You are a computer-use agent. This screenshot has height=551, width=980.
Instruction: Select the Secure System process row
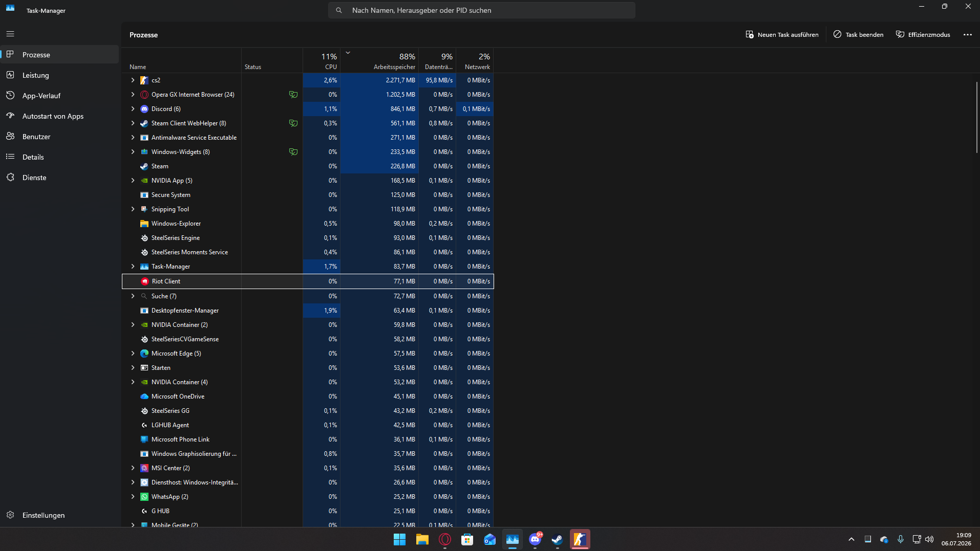pos(308,195)
